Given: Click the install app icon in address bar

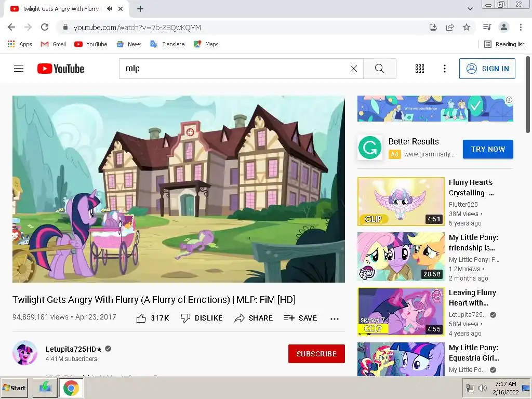Looking at the screenshot, I should click(x=433, y=27).
